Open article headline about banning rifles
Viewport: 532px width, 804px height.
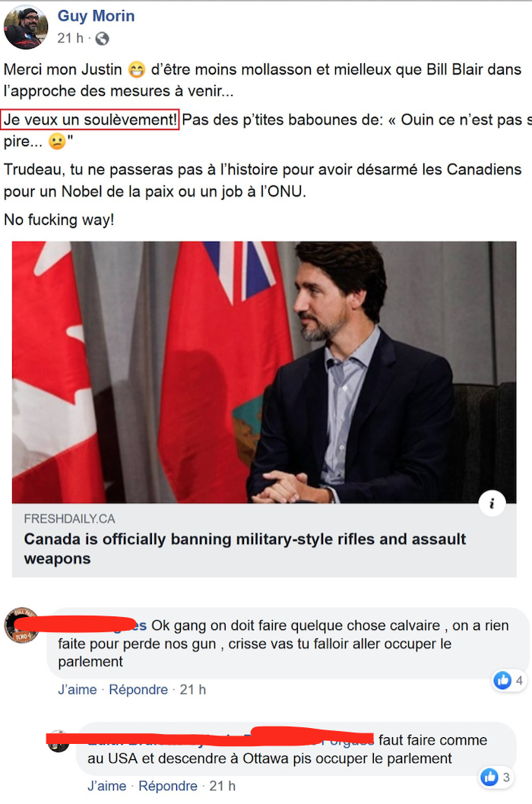click(245, 549)
